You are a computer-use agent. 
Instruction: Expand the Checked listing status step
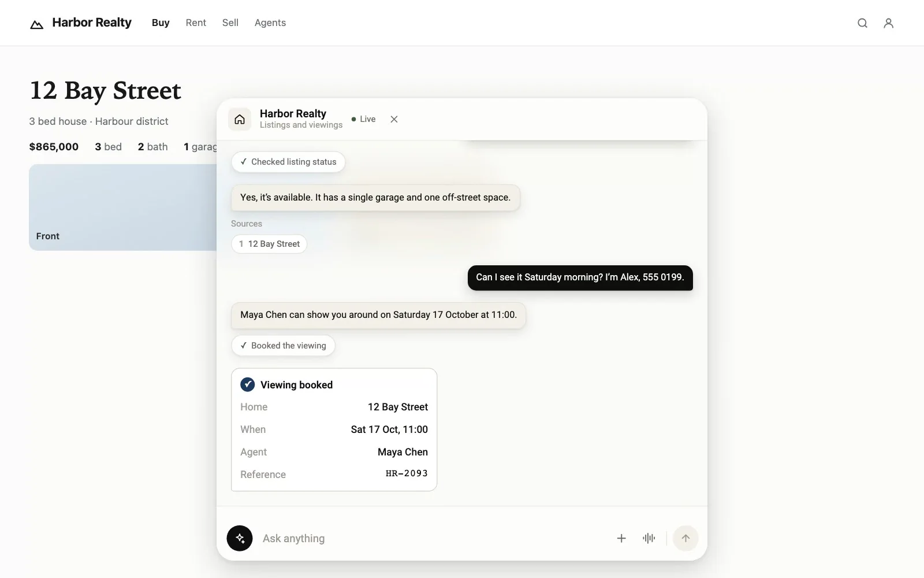coord(288,162)
